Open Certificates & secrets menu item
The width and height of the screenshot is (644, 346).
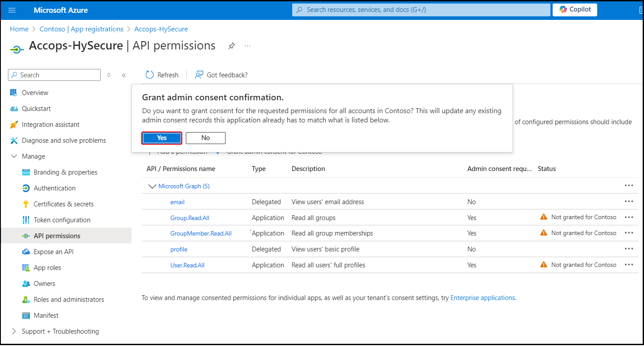(64, 204)
